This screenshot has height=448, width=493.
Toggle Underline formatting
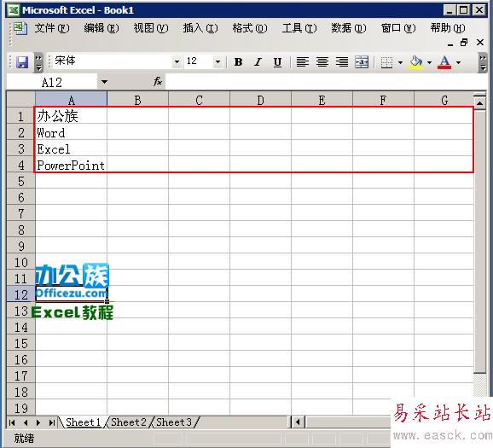pyautogui.click(x=277, y=62)
